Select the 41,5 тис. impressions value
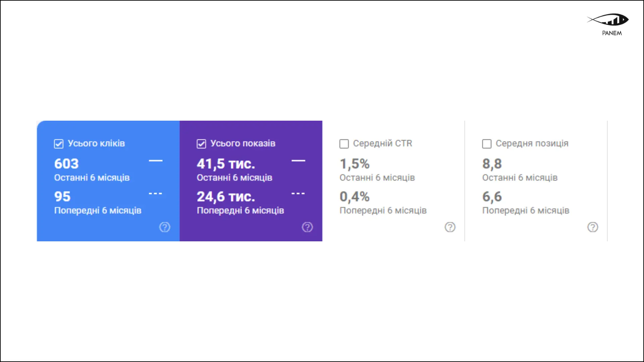Image resolution: width=644 pixels, height=362 pixels. click(x=226, y=164)
